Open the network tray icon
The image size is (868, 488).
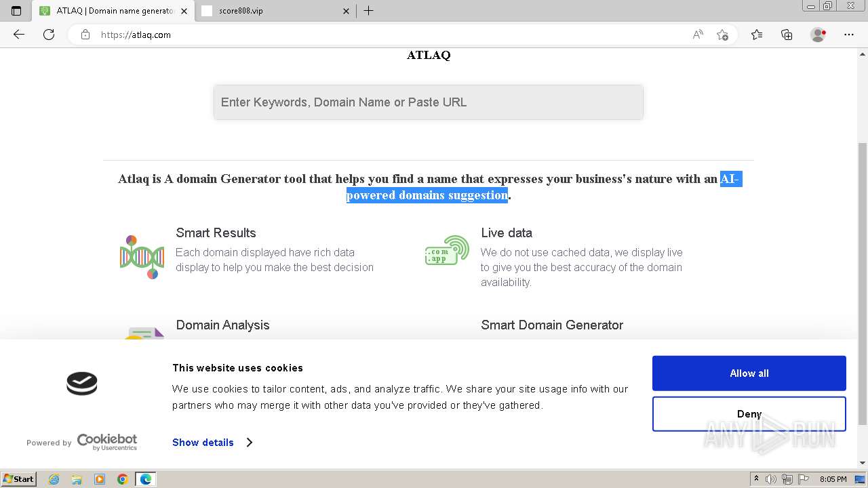[x=787, y=479]
